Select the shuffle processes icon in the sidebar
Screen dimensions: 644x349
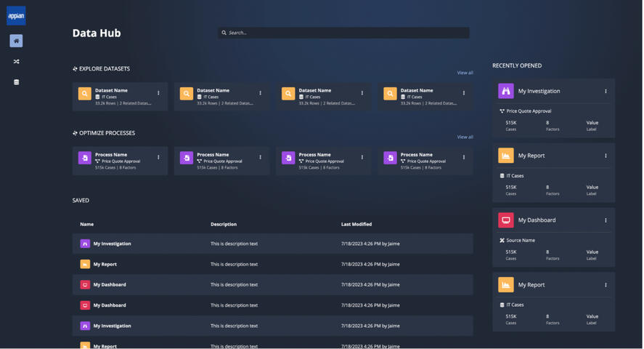tap(16, 62)
